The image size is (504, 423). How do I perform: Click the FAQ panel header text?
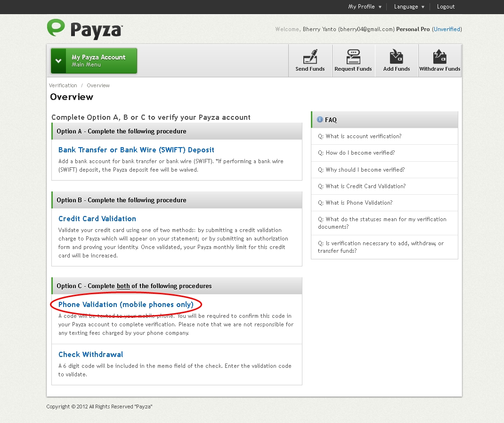tap(331, 120)
